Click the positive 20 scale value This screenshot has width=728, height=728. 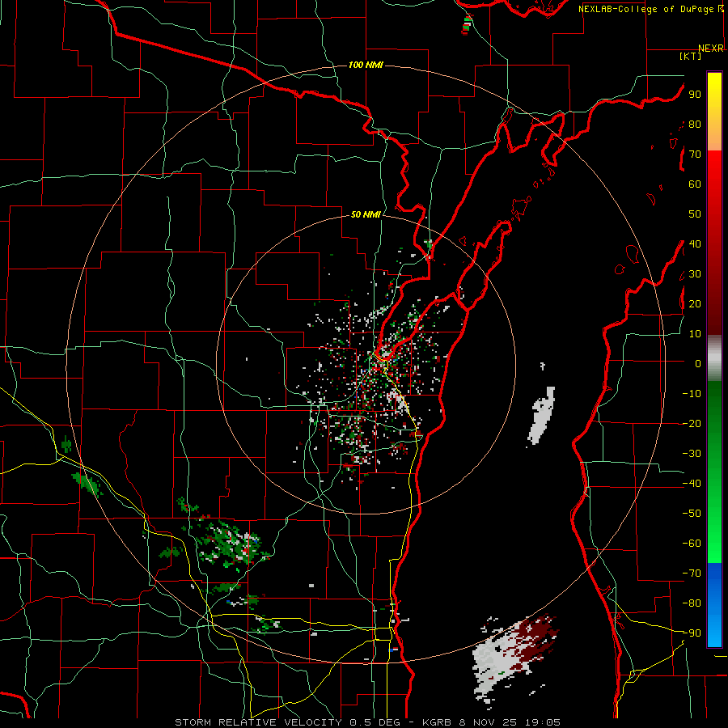(x=695, y=303)
